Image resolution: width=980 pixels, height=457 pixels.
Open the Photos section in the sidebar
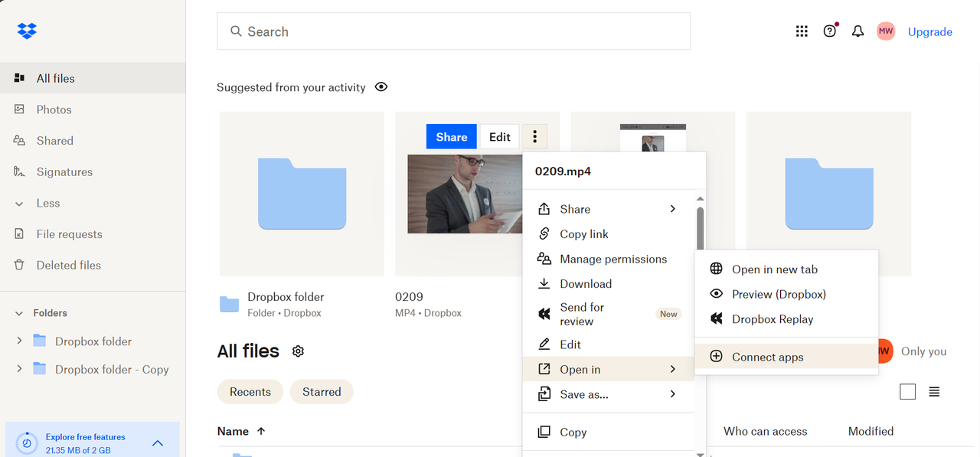coord(54,109)
